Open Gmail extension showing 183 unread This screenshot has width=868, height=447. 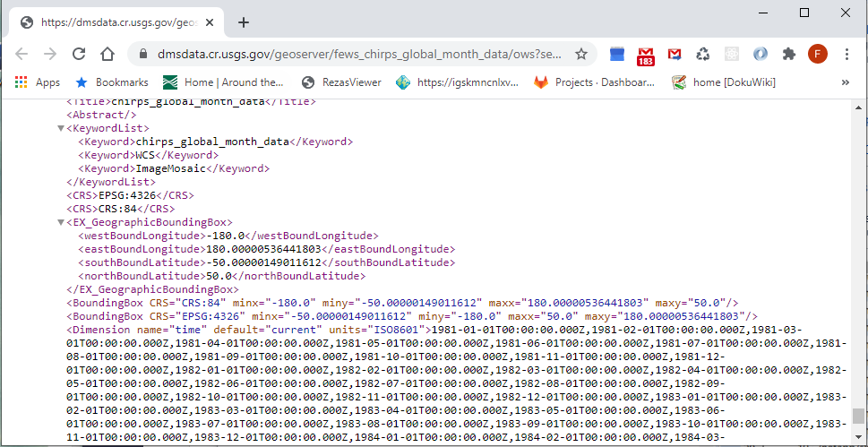coord(645,55)
